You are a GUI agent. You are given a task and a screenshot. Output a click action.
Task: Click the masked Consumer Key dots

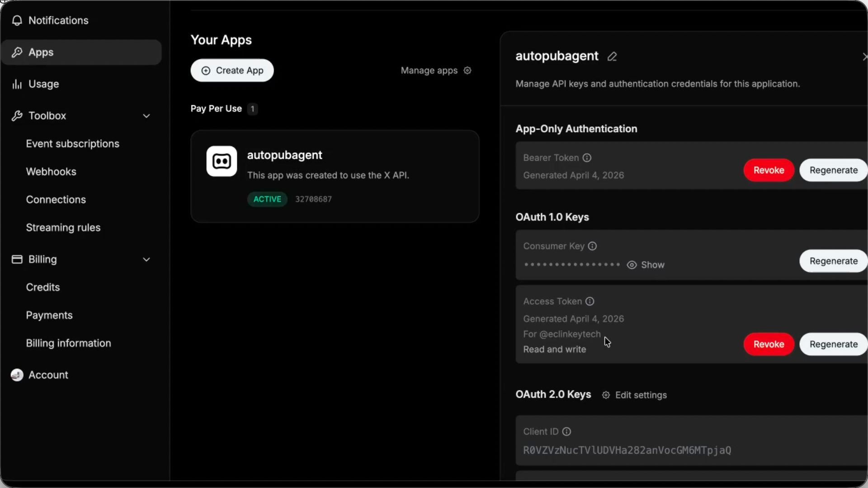(x=572, y=265)
